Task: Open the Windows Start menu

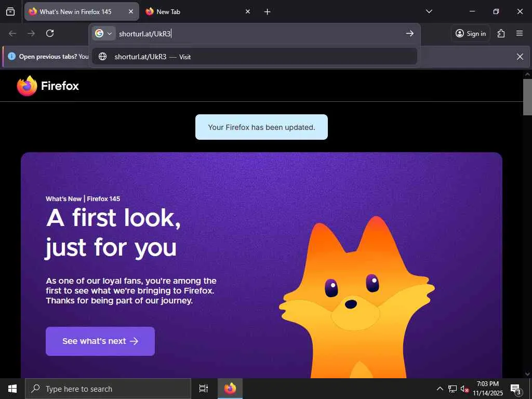Action: 12,389
